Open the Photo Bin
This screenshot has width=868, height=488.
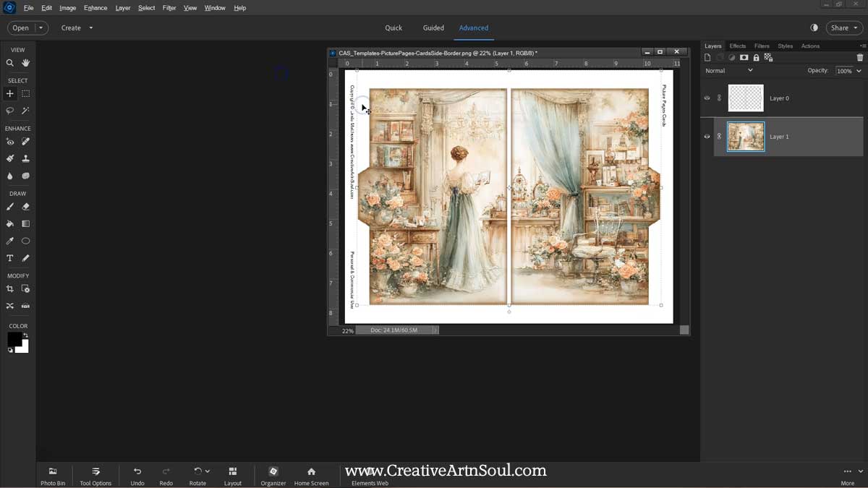[53, 476]
